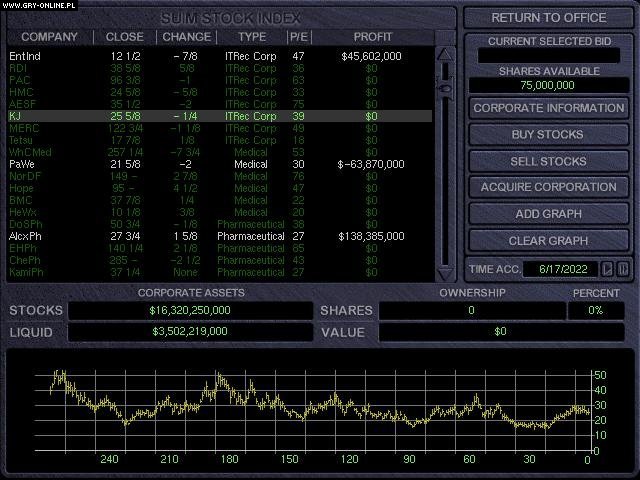640x480 pixels.
Task: Clear the stock graph
Action: tap(549, 240)
